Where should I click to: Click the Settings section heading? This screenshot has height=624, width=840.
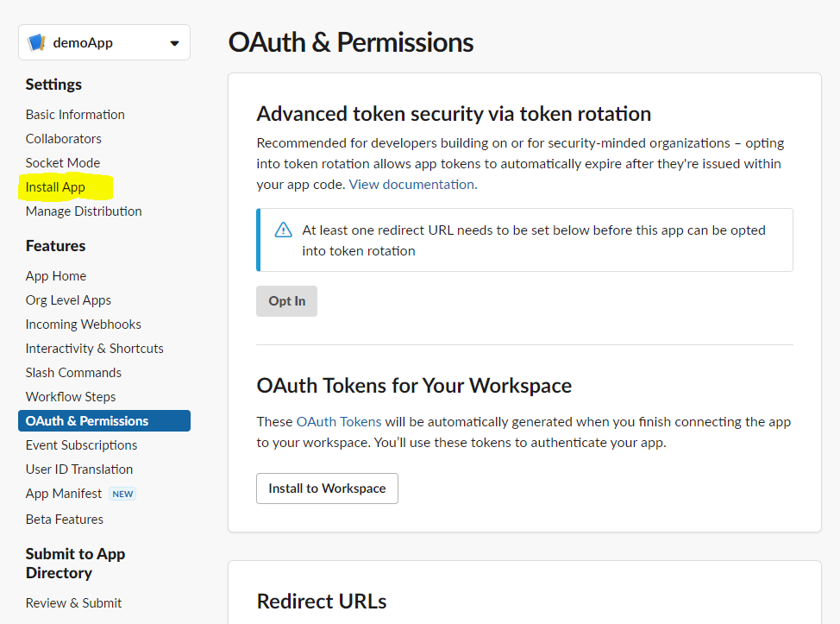coord(53,85)
